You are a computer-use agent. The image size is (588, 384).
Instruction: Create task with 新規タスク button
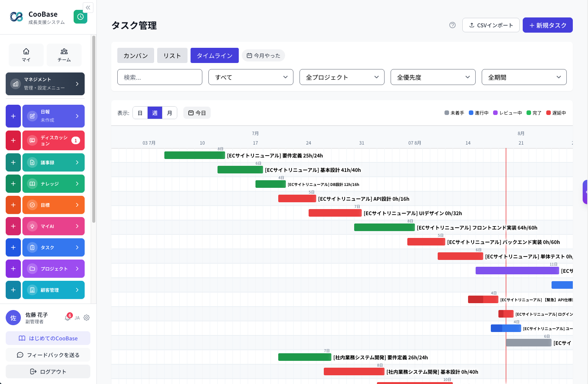(548, 25)
